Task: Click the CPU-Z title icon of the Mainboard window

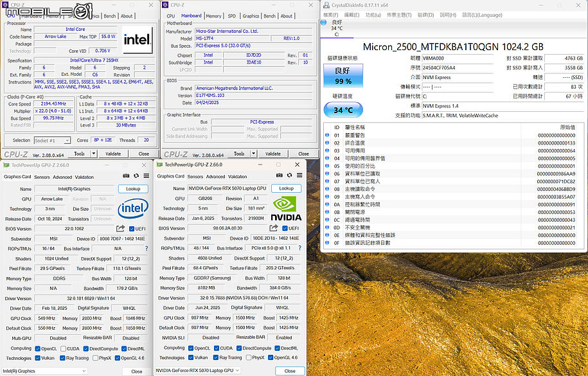Action: click(165, 5)
